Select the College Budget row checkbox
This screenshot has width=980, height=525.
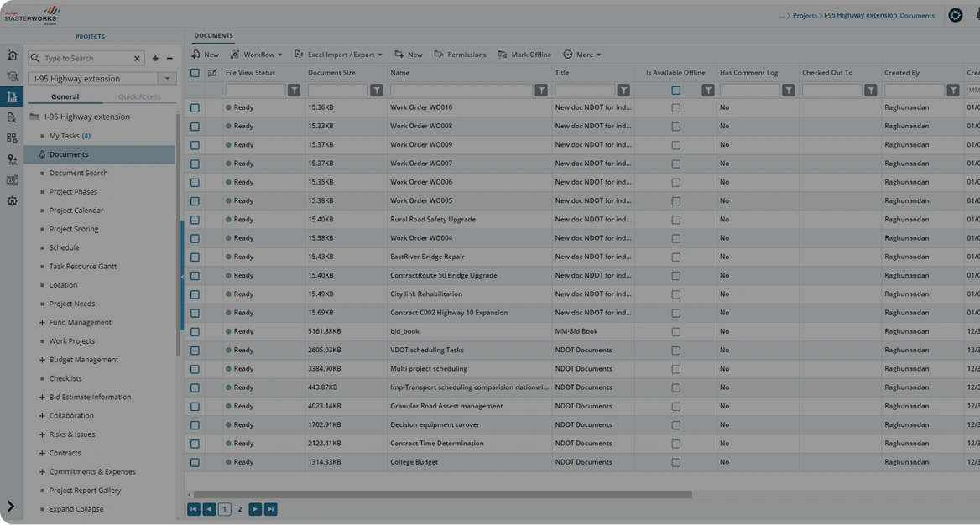195,462
